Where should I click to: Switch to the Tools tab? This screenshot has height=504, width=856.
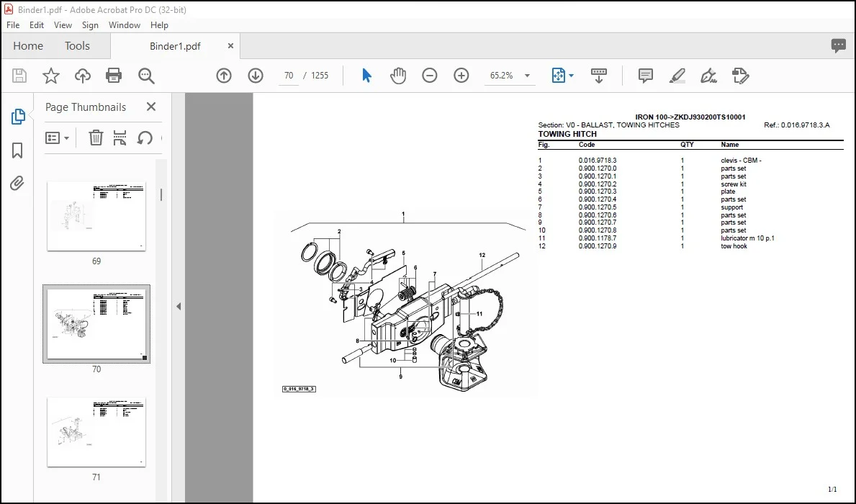click(x=77, y=46)
